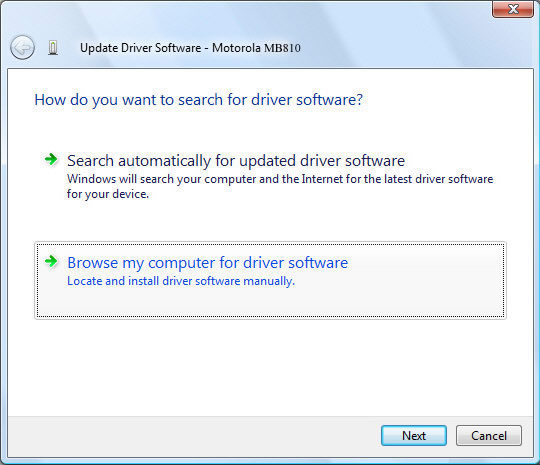
Task: Click green arrow beside Search automatically option
Action: [51, 159]
